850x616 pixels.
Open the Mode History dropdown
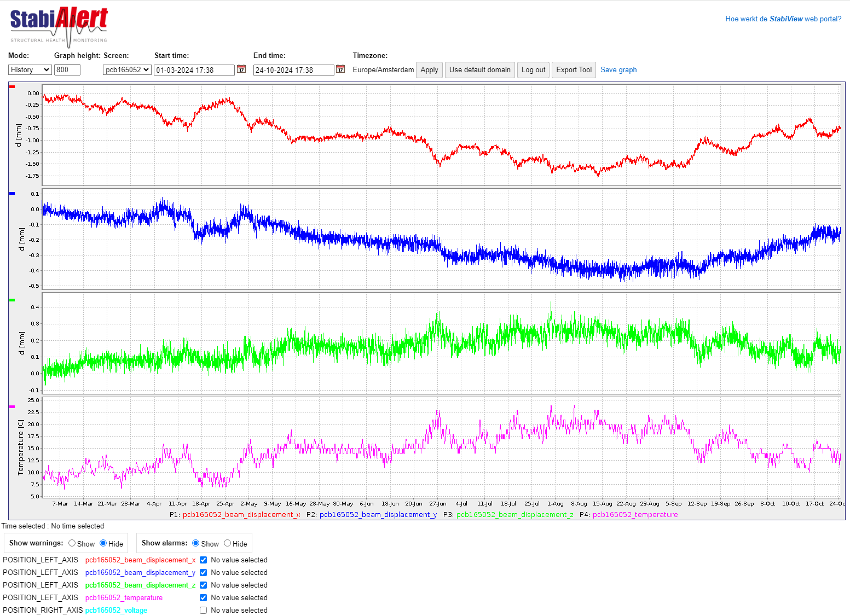point(30,70)
